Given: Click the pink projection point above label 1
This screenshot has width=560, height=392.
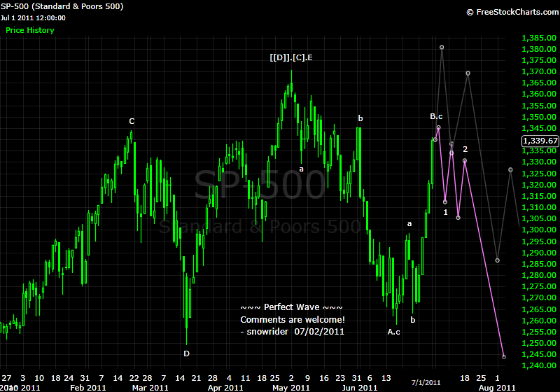Looking at the screenshot, I should (445, 202).
